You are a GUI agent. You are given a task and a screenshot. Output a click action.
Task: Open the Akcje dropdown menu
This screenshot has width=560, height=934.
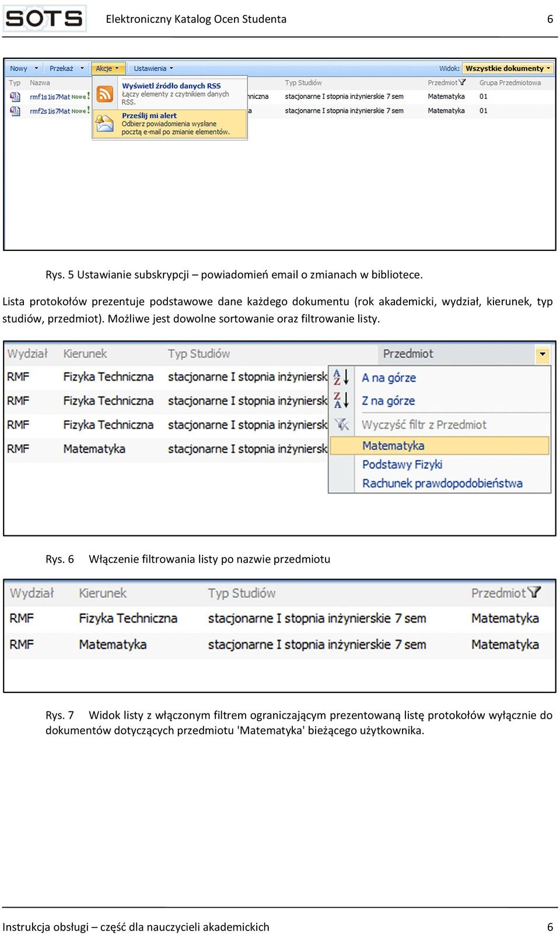point(108,68)
